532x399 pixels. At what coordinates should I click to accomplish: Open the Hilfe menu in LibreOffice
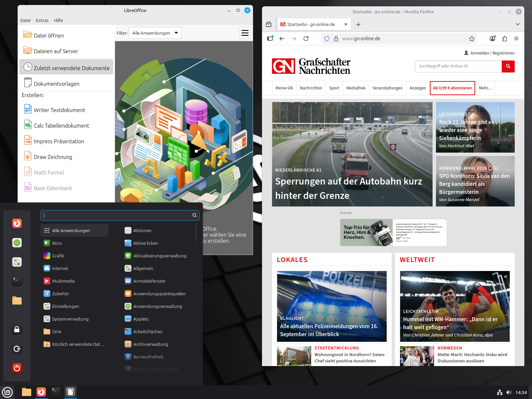[59, 20]
